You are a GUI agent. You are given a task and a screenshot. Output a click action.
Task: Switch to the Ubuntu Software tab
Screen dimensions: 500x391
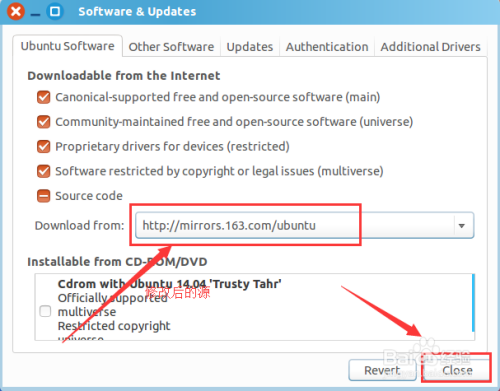tap(68, 46)
